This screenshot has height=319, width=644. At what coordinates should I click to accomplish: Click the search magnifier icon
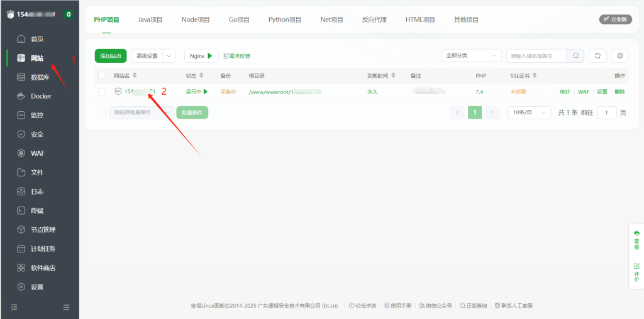575,56
